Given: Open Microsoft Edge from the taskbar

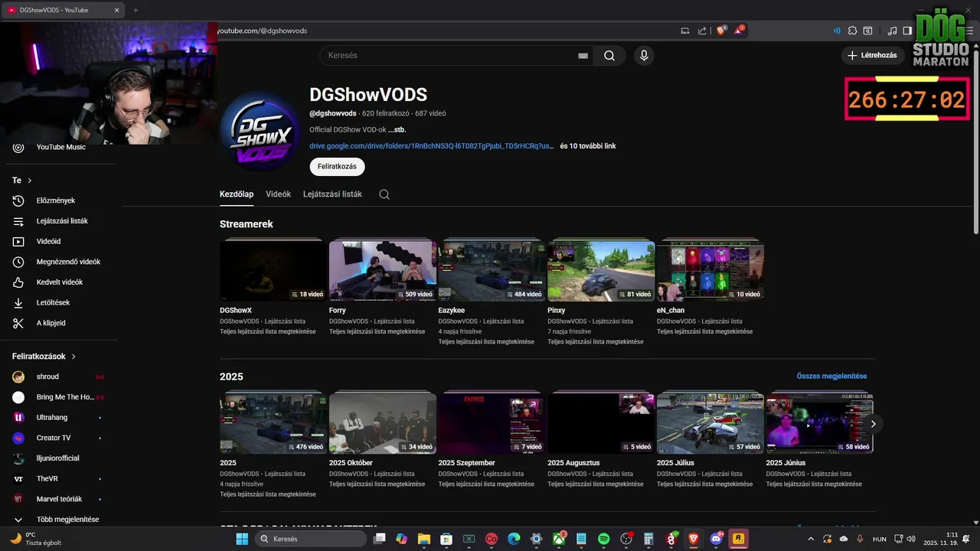Looking at the screenshot, I should point(514,539).
